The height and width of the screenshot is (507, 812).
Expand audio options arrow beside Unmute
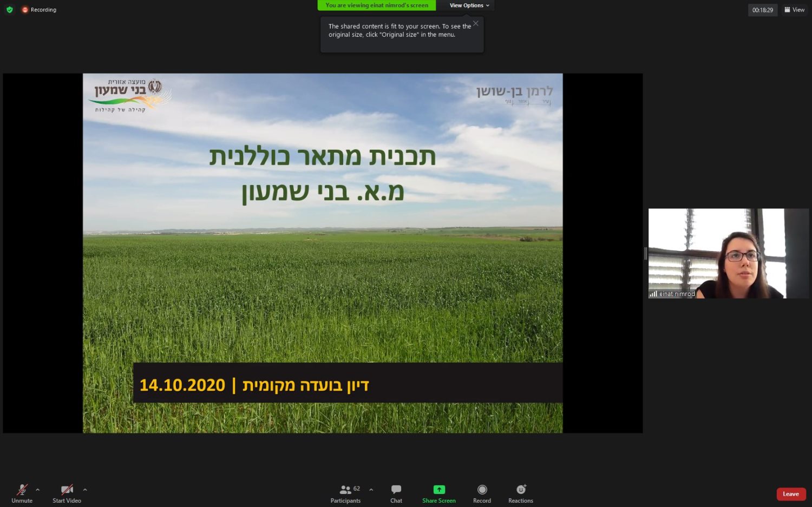click(x=37, y=490)
